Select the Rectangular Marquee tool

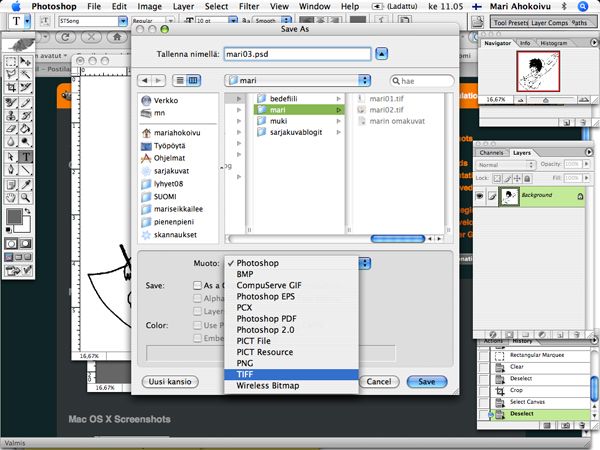(11, 61)
